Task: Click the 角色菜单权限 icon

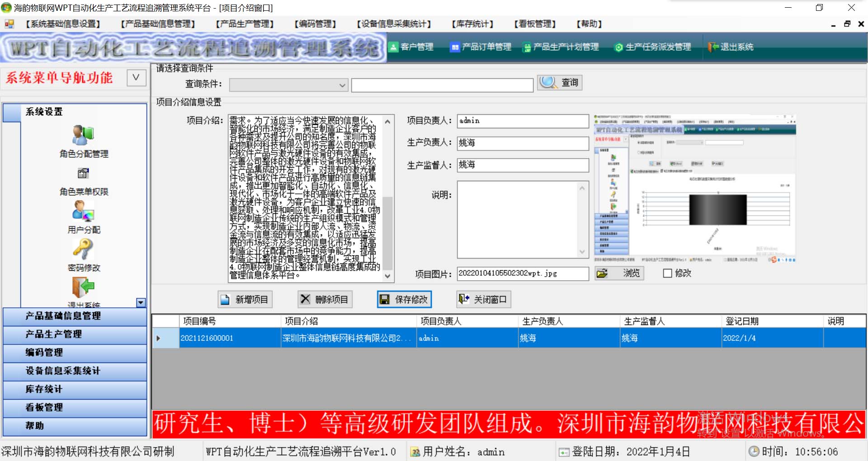Action: pos(83,174)
